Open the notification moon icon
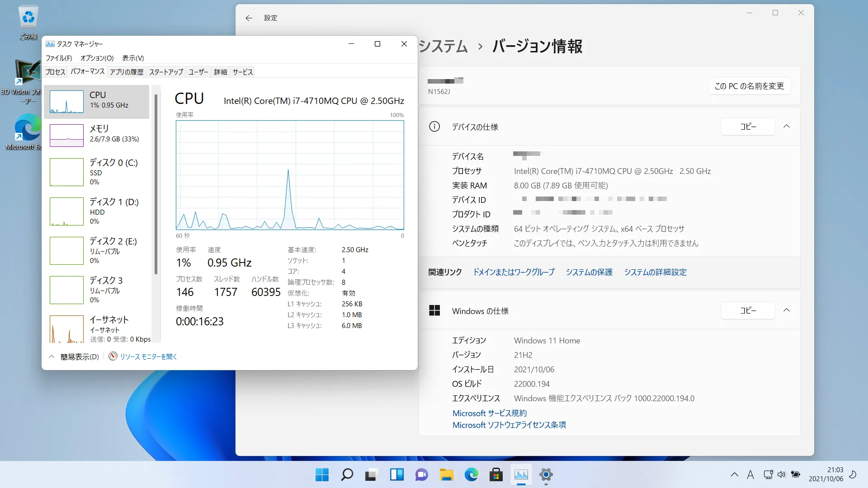The image size is (868, 488). pos(853,474)
